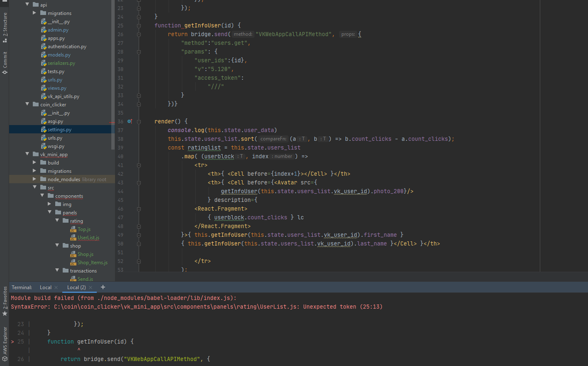
Task: Open admin.py in the project tree
Action: coord(58,30)
